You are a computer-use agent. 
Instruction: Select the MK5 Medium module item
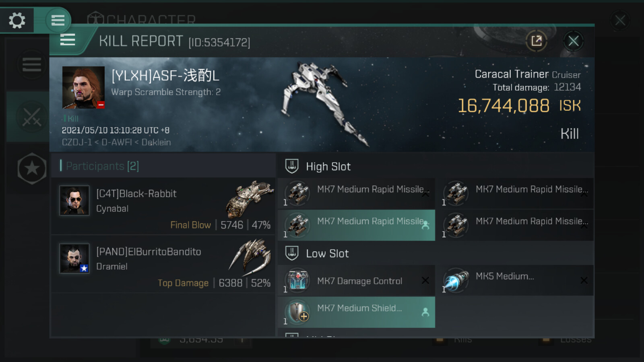pos(515,281)
